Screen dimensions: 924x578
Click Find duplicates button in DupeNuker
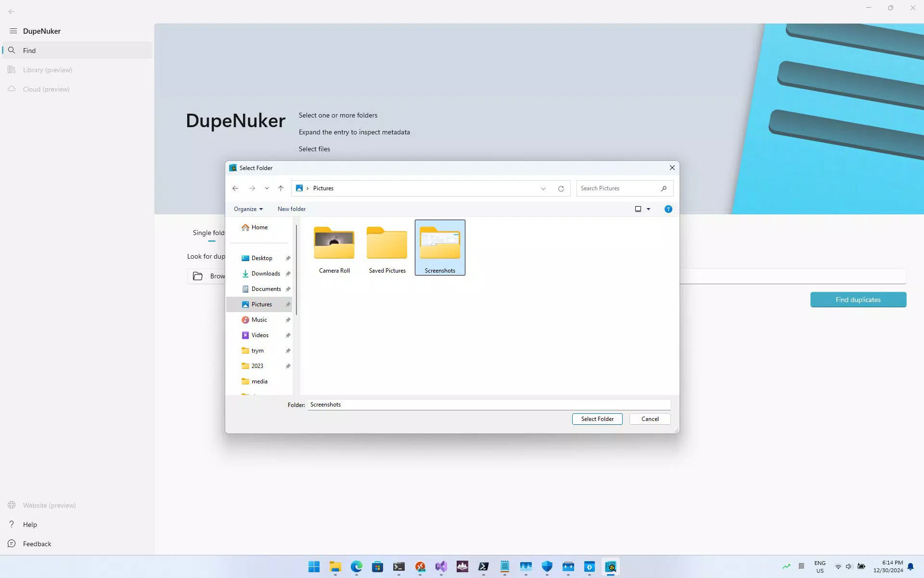point(858,300)
